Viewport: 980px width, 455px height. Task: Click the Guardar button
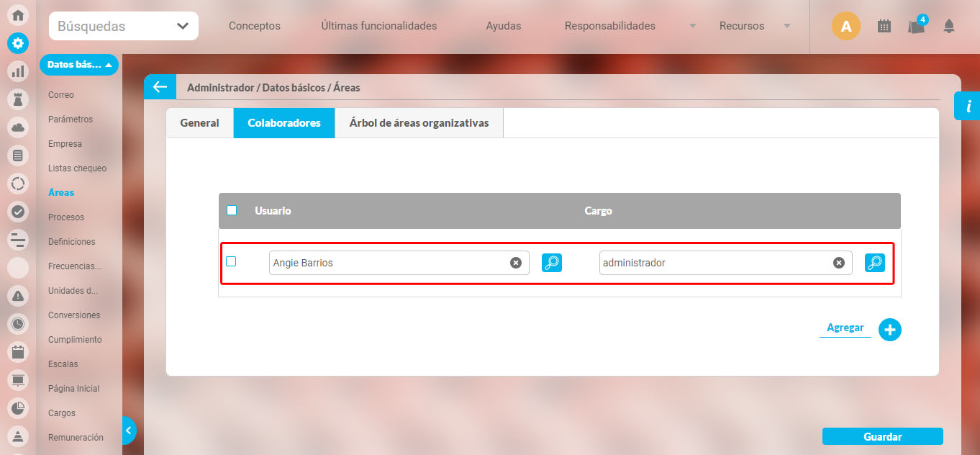point(882,436)
